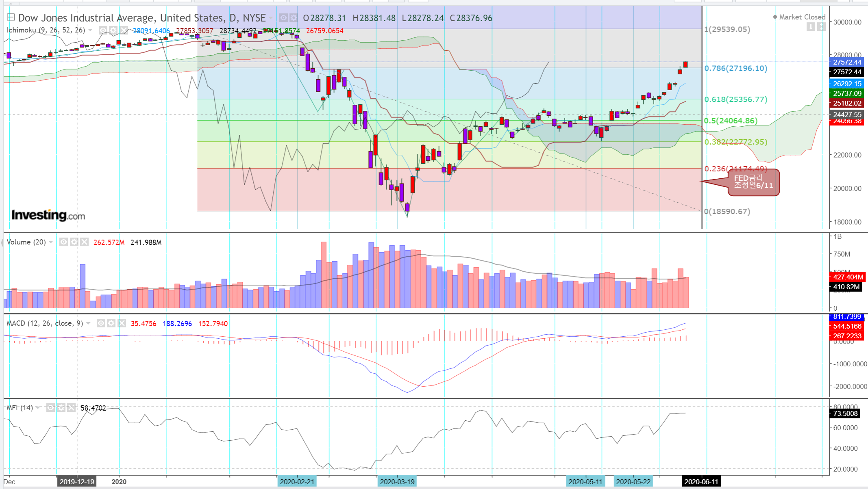Expand MACD (12, 26, close, 9) dropdown arrow
The width and height of the screenshot is (868, 489).
[x=88, y=323]
